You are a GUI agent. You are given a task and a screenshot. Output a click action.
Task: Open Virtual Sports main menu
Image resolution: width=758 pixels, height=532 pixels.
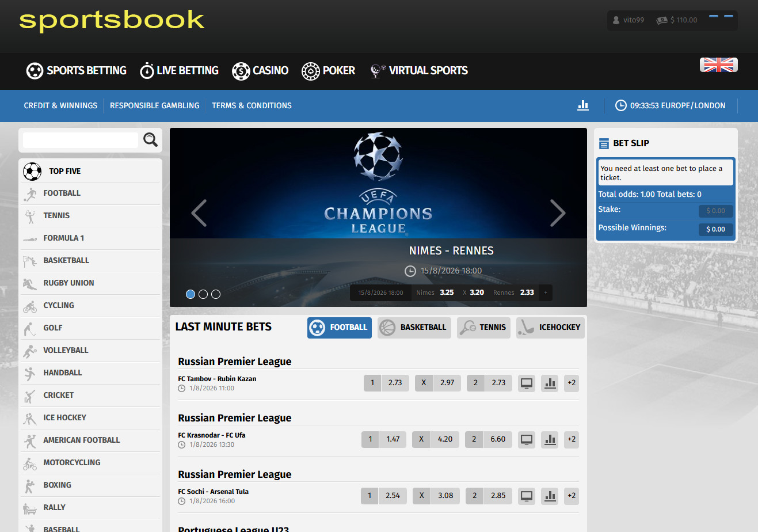coord(419,71)
